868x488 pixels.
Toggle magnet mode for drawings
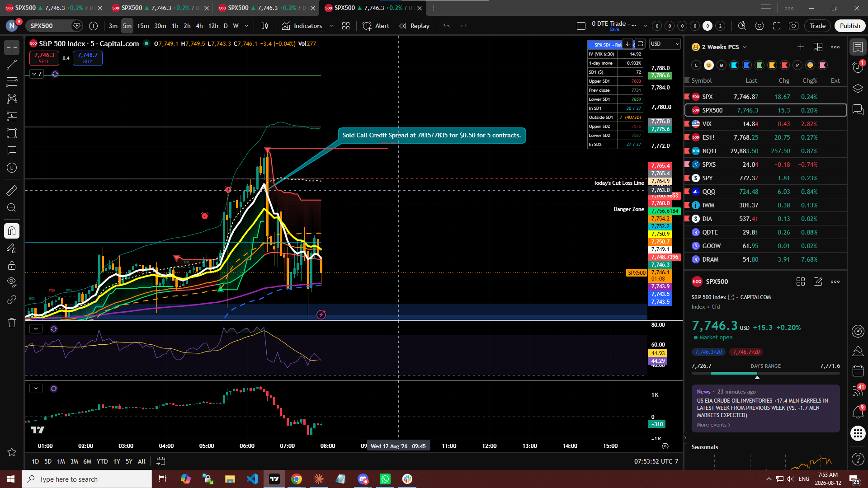pyautogui.click(x=12, y=231)
